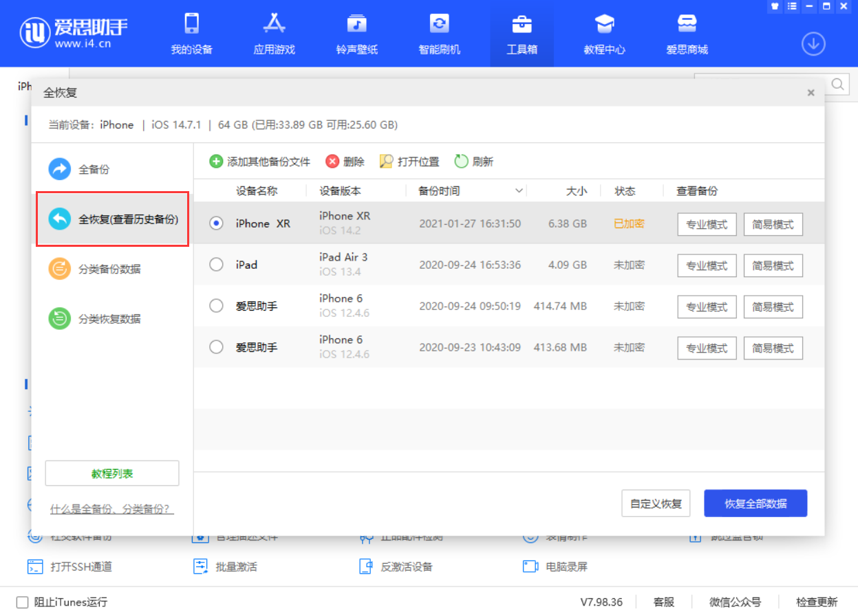Switch to Smart Flash tab
The height and width of the screenshot is (616, 858).
439,34
